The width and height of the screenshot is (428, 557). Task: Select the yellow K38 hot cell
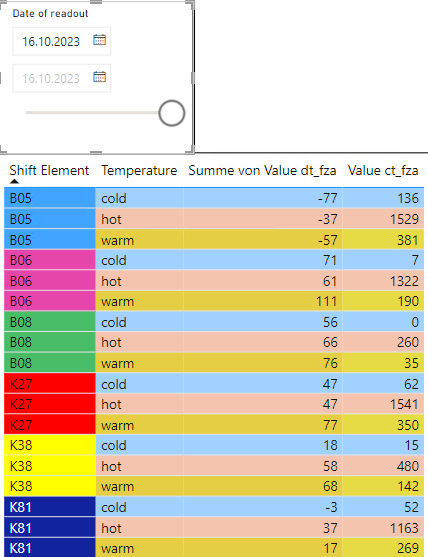50,466
